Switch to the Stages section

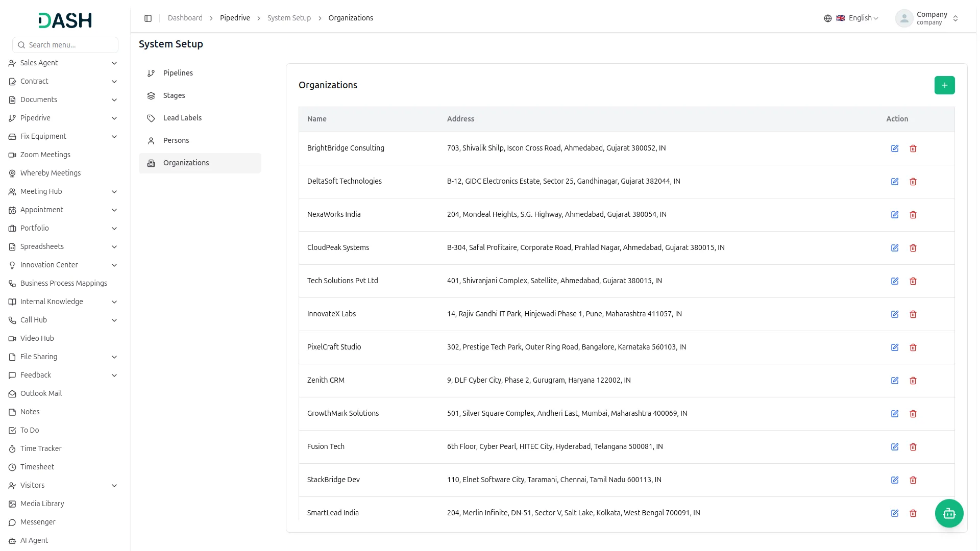point(200,95)
